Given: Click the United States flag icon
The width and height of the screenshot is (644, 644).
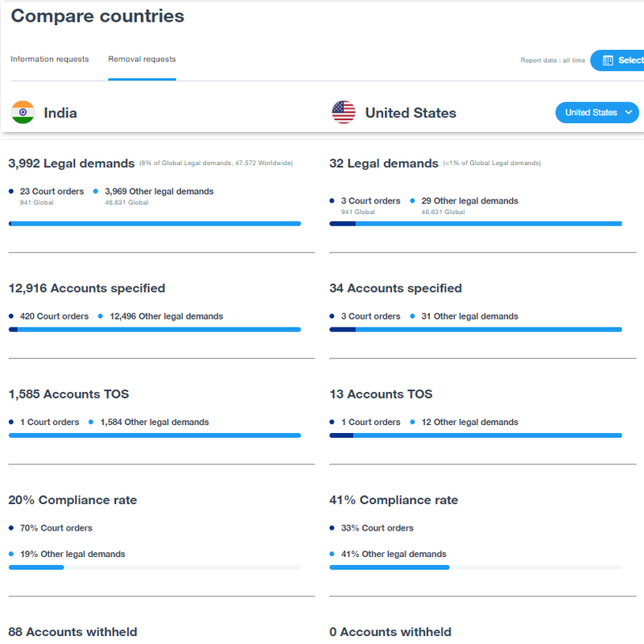Looking at the screenshot, I should tap(344, 113).
